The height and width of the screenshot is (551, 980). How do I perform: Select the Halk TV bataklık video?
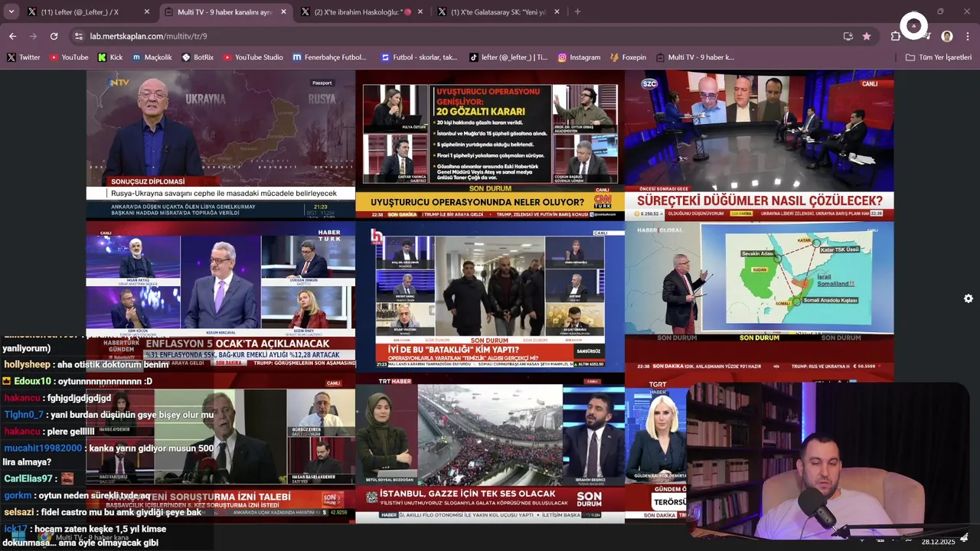click(x=490, y=297)
